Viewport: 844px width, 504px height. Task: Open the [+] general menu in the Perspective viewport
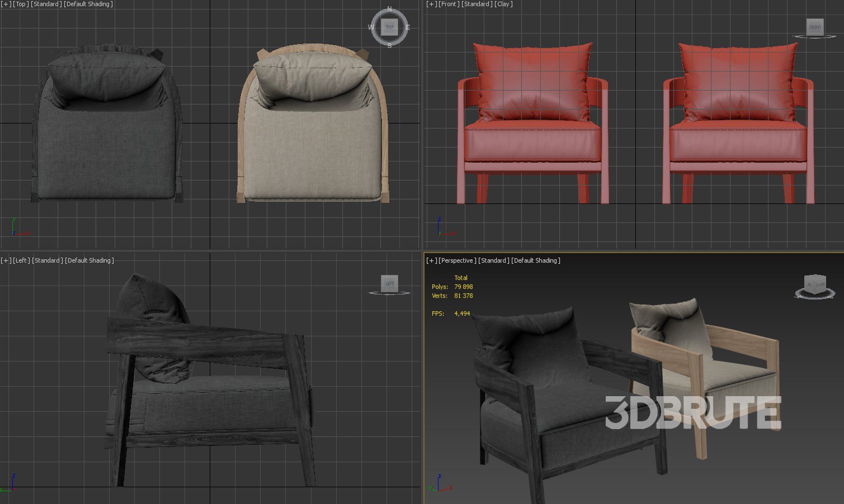click(x=431, y=260)
